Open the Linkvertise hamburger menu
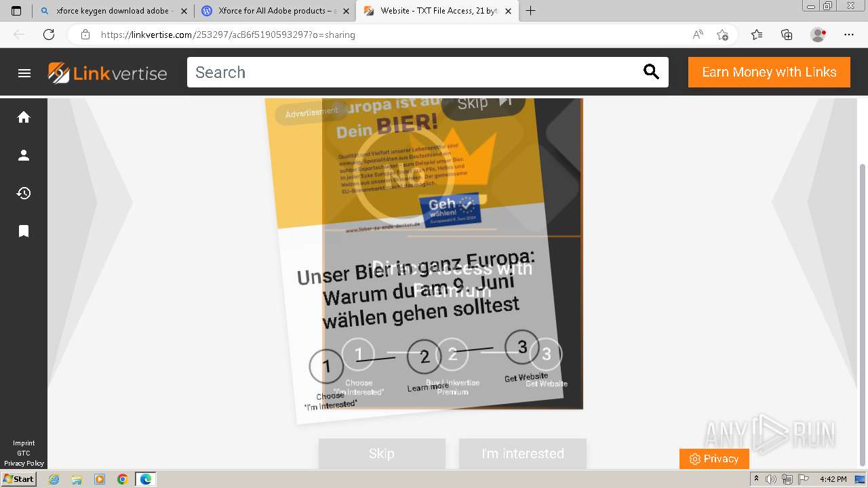Image resolution: width=868 pixels, height=488 pixels. click(x=24, y=73)
